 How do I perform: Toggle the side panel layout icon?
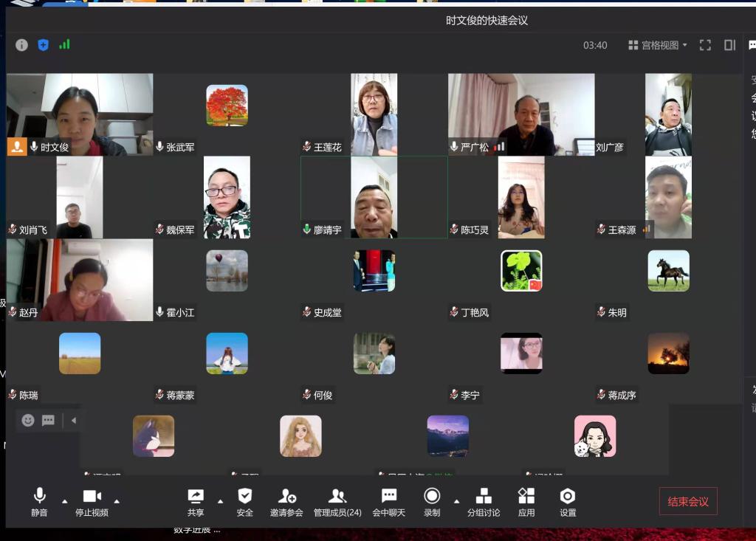[729, 45]
